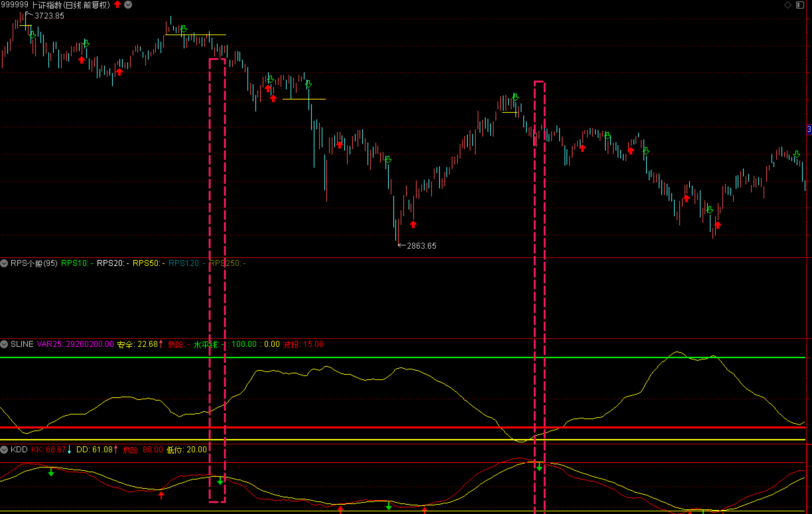This screenshot has height=514, width=812.
Task: Open the SLINE indicator chevron menu
Action: pos(4,344)
